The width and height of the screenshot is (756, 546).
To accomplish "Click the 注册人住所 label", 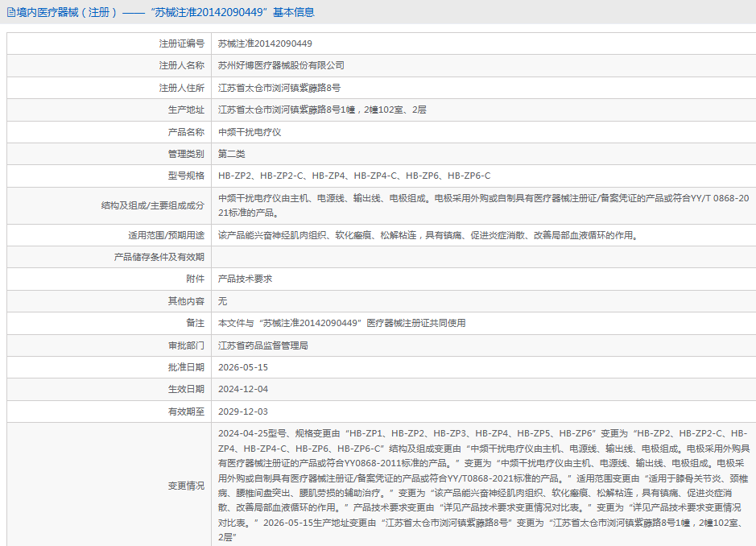I will point(182,88).
